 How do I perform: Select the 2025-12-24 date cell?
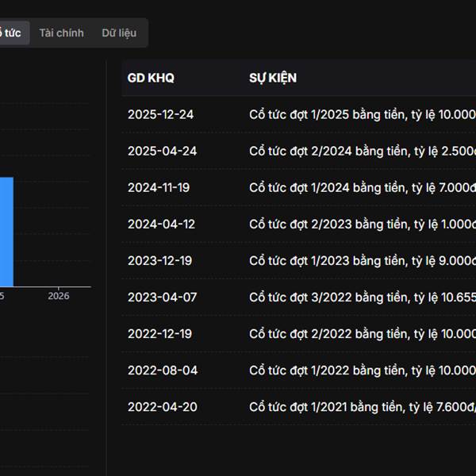pos(160,114)
